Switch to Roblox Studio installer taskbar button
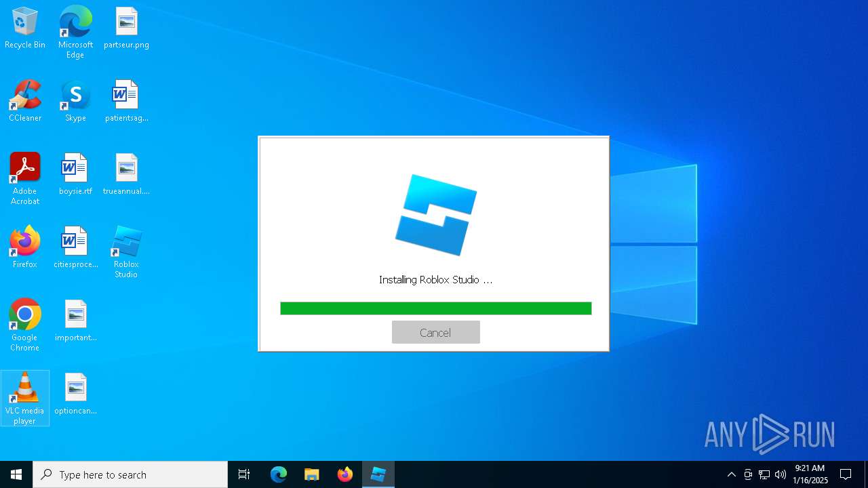The image size is (868, 488). tap(378, 474)
